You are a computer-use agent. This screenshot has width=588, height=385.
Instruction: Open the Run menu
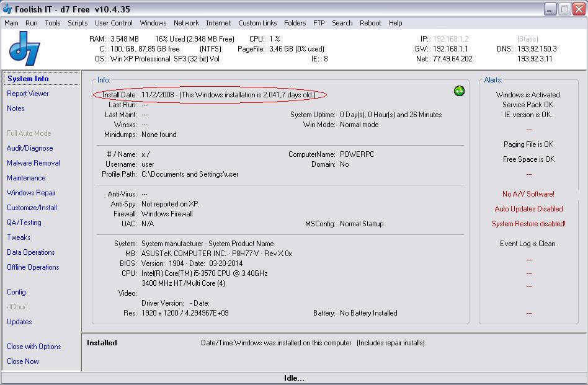(32, 23)
